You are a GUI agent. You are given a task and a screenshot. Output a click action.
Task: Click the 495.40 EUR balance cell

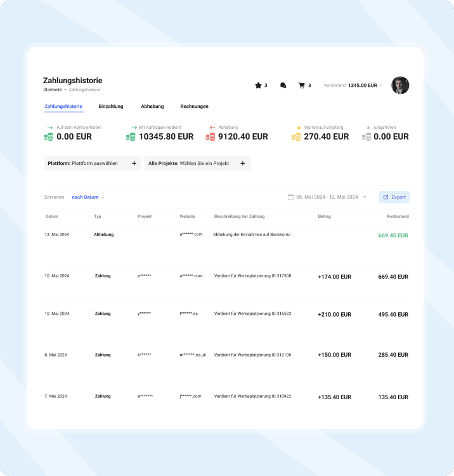point(393,315)
